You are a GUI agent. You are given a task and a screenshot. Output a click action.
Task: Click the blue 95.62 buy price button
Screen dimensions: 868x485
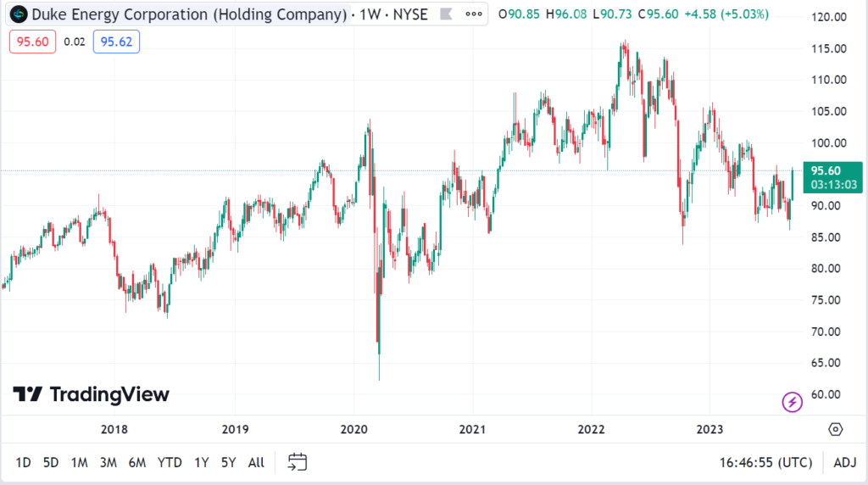[x=116, y=42]
